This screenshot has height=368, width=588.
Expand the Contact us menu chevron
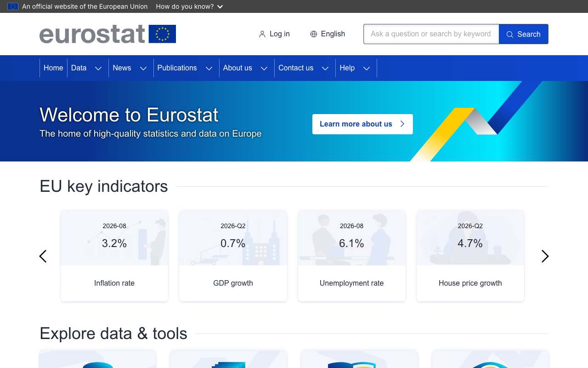325,69
